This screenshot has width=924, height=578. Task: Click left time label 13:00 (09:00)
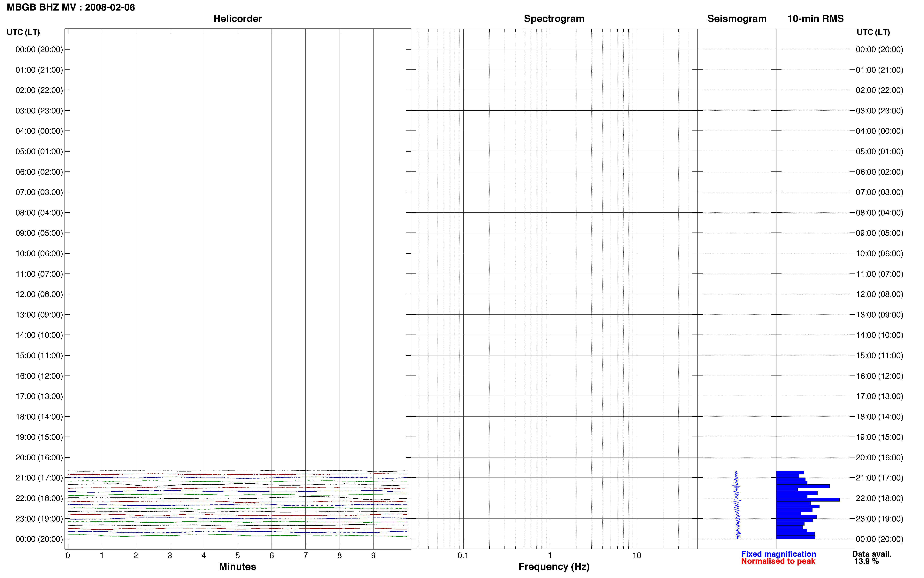coord(39,315)
